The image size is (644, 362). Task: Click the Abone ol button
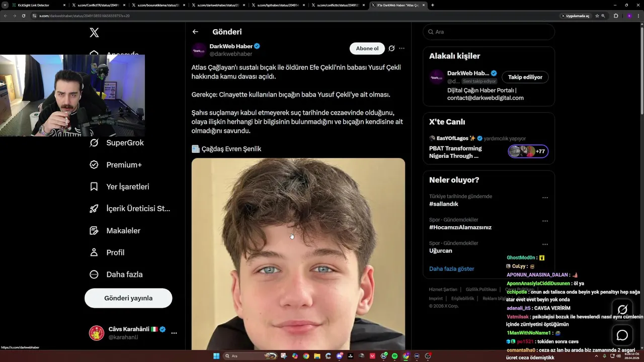coord(367,48)
